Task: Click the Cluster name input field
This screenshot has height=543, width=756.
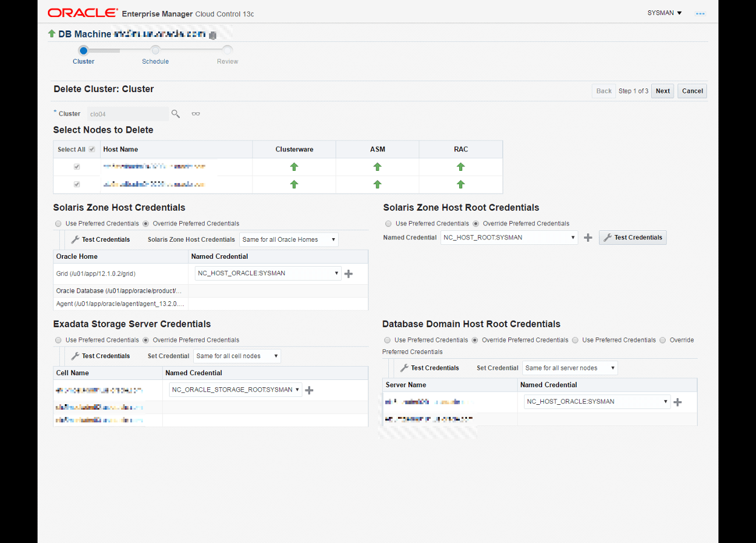Action: click(x=127, y=113)
